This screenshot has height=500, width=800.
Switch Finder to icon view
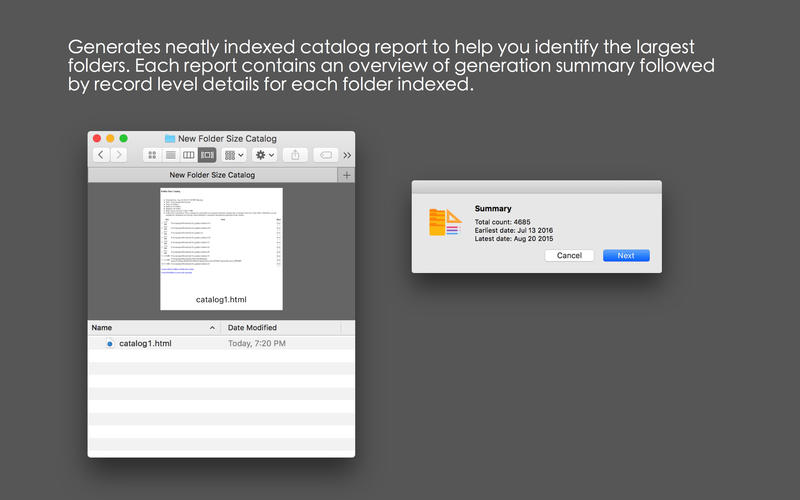coord(152,155)
